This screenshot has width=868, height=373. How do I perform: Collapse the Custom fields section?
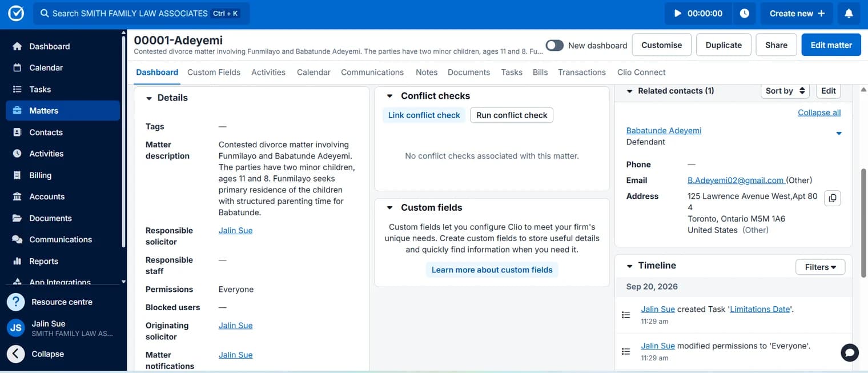click(x=390, y=208)
